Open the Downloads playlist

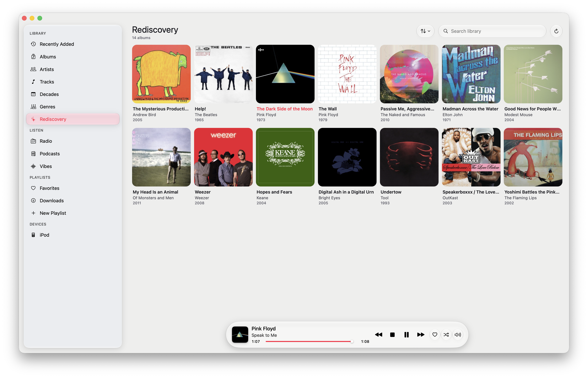coord(72,200)
